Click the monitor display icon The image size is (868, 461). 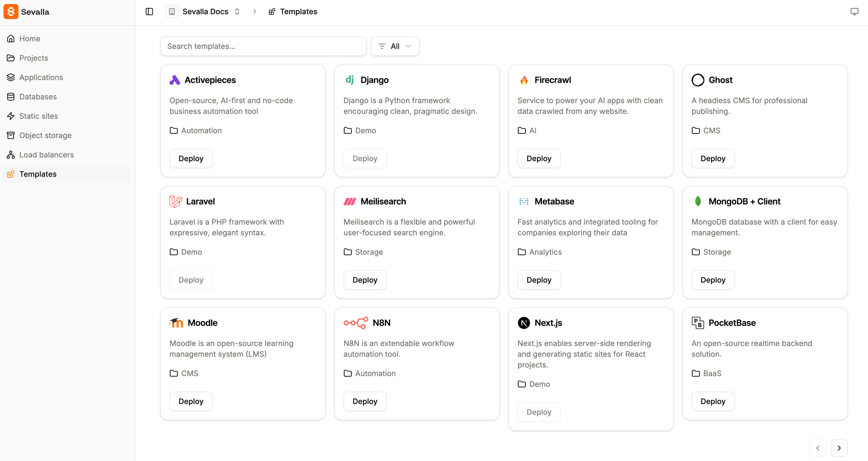tap(854, 12)
